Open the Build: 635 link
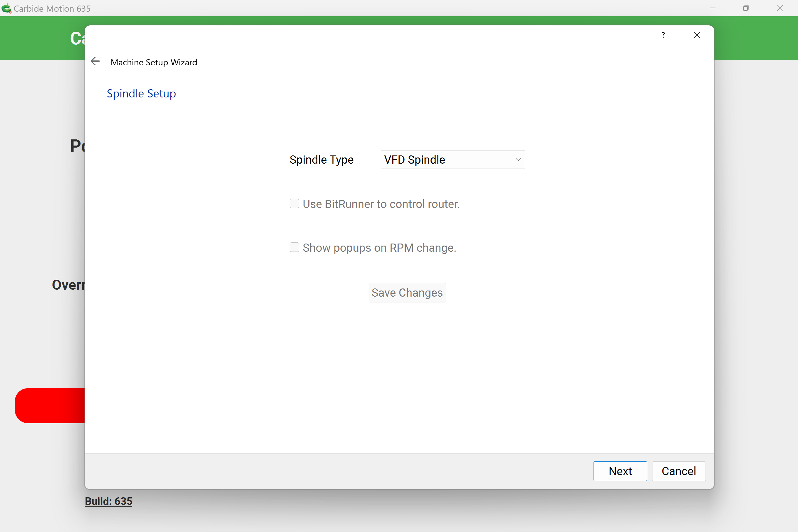Viewport: 798px width, 532px height. [108, 501]
